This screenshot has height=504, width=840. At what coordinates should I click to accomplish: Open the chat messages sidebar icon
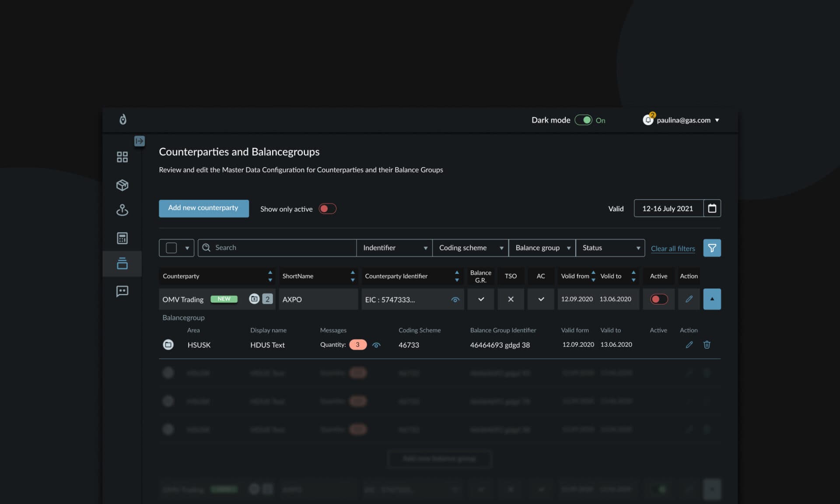click(x=122, y=291)
